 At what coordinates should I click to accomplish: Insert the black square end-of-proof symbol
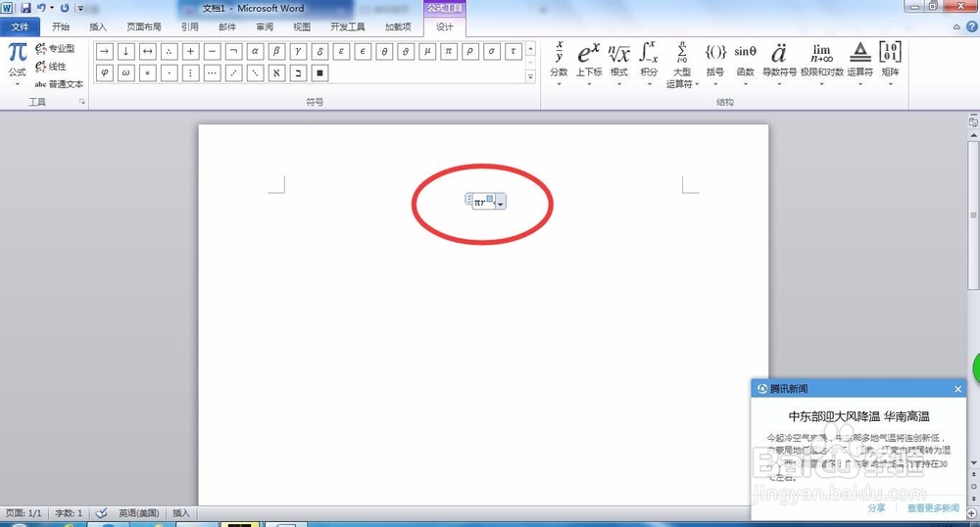pyautogui.click(x=320, y=73)
